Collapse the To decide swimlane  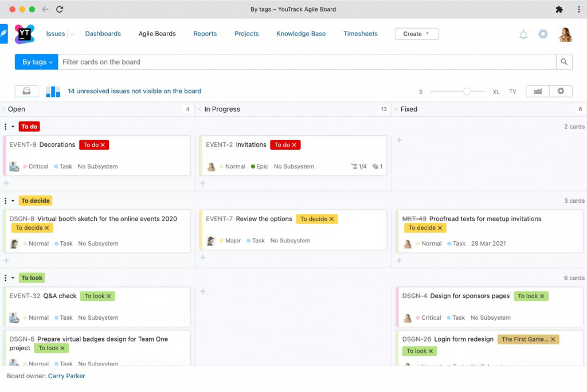(x=13, y=201)
